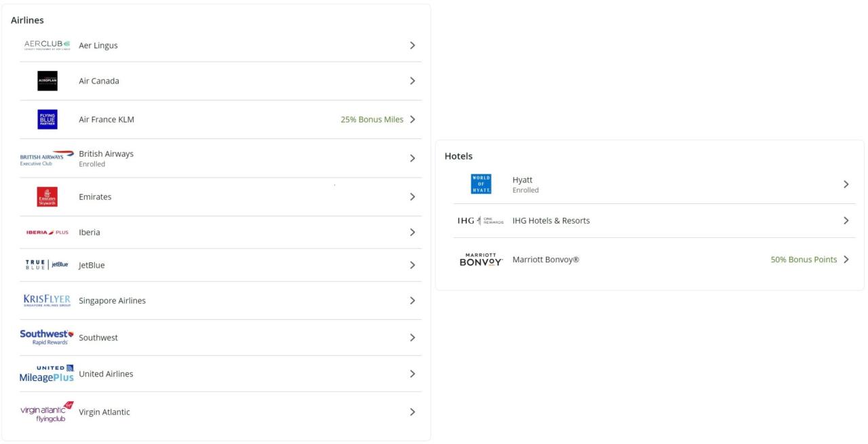Click the Virgin Atlantic Flying Club logo
Viewport: 868px width, 444px height.
point(47,411)
